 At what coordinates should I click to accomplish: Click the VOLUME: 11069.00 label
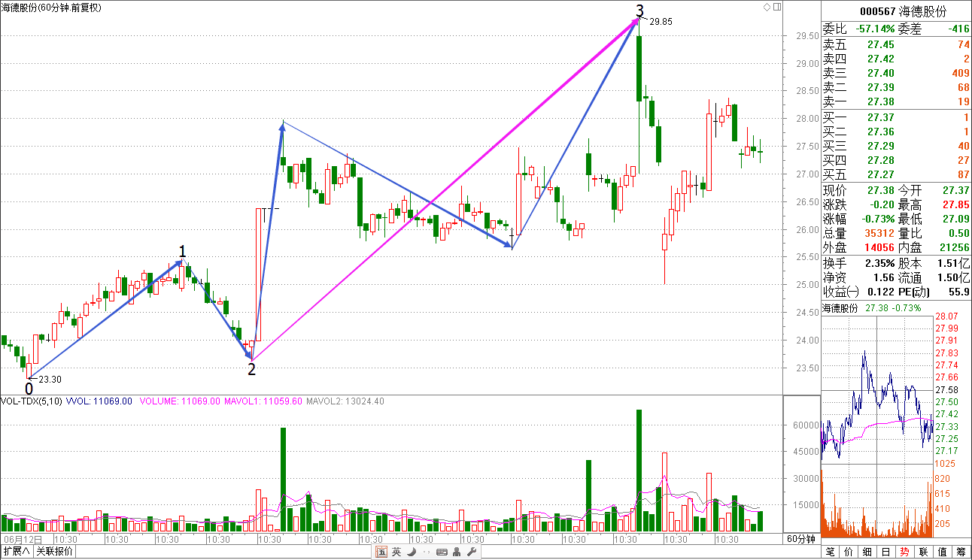coord(179,401)
